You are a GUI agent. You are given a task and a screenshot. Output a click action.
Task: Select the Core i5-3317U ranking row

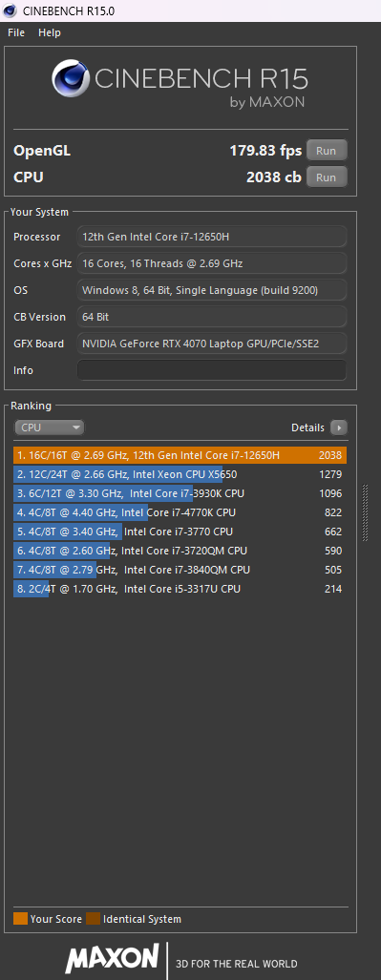coord(180,589)
